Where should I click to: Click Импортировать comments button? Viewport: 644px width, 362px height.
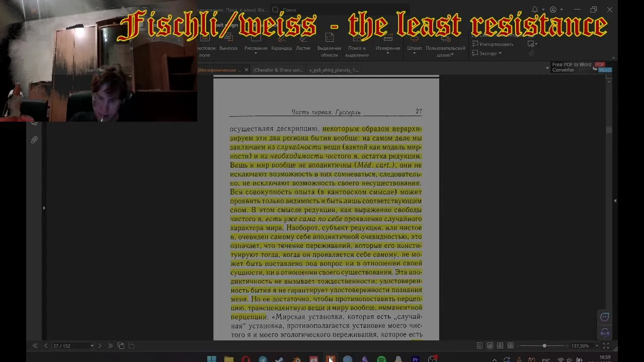493,44
